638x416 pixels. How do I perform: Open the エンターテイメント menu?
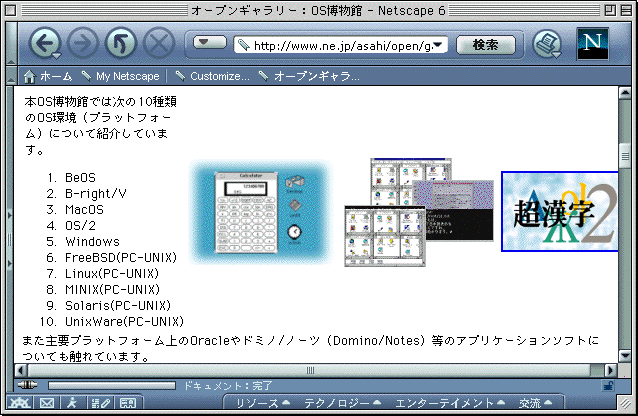pos(450,403)
